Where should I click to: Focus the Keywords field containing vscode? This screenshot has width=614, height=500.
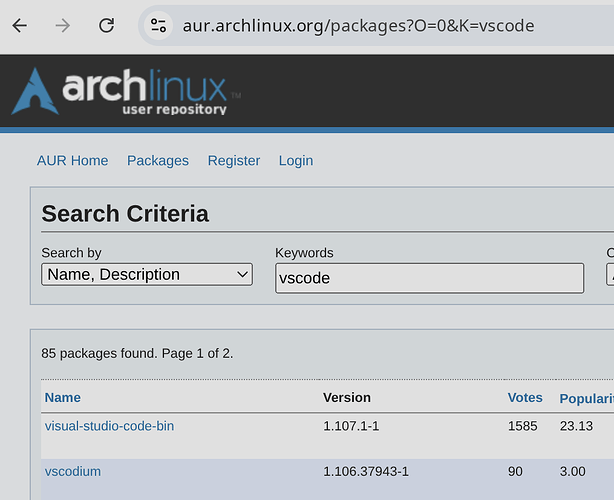pos(429,278)
